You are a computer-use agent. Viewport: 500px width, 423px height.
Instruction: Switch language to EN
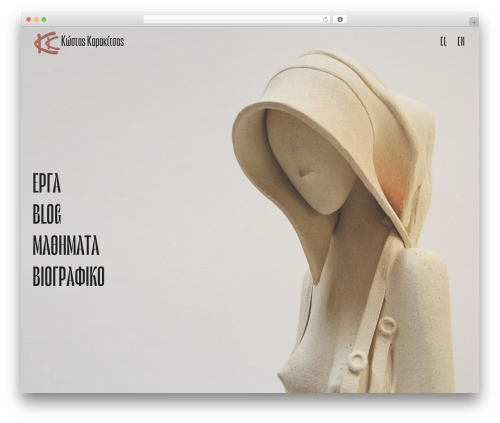tap(461, 42)
